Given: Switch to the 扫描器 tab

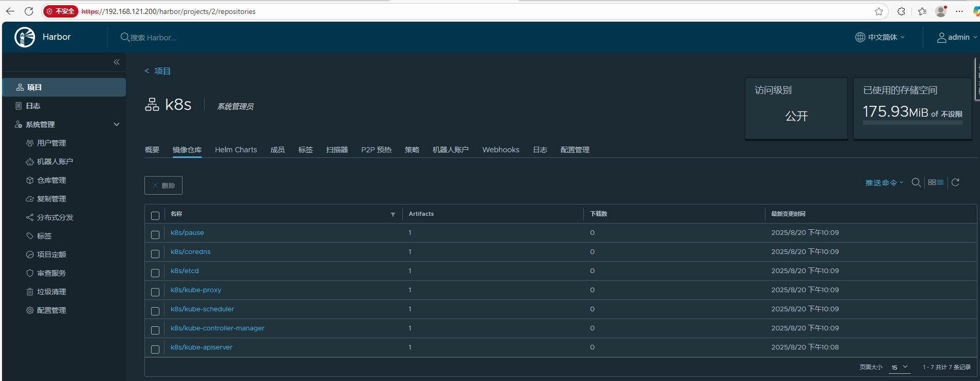Looking at the screenshot, I should pyautogui.click(x=337, y=150).
